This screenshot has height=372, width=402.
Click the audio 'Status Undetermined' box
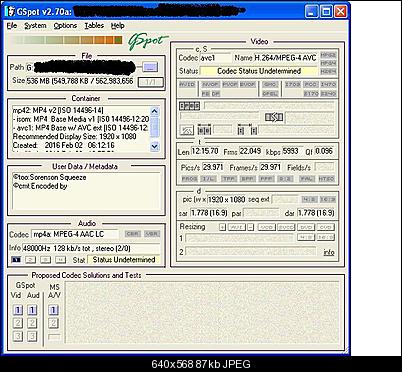point(124,260)
